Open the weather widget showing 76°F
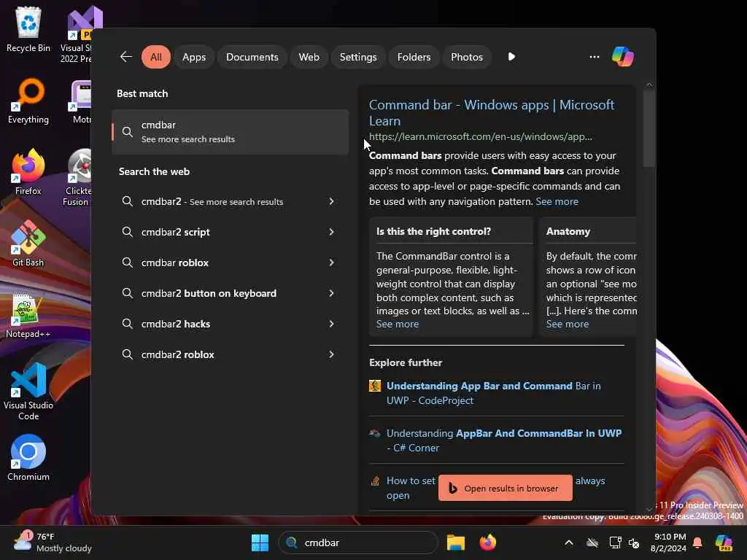Screen dimensions: 747x560 click(53, 542)
